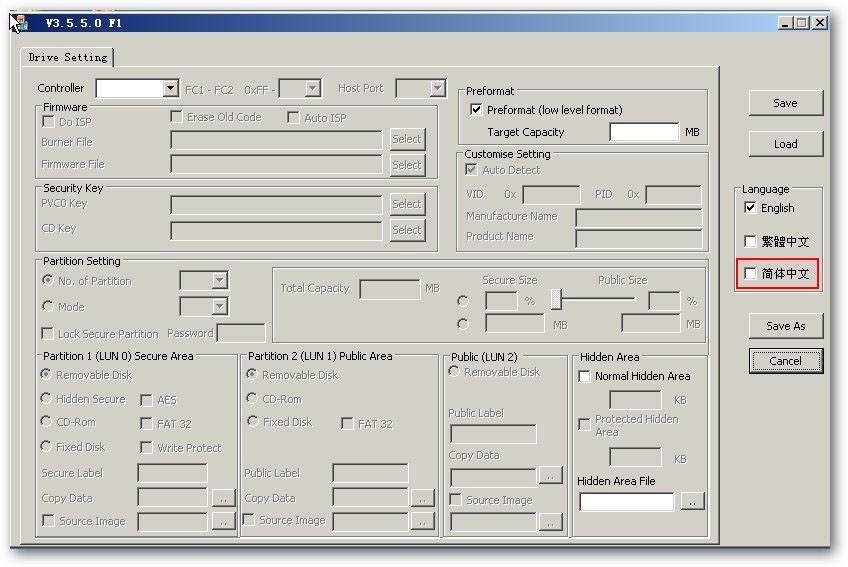848x567 pixels.
Task: Toggle the AES checkbox
Action: click(x=146, y=400)
